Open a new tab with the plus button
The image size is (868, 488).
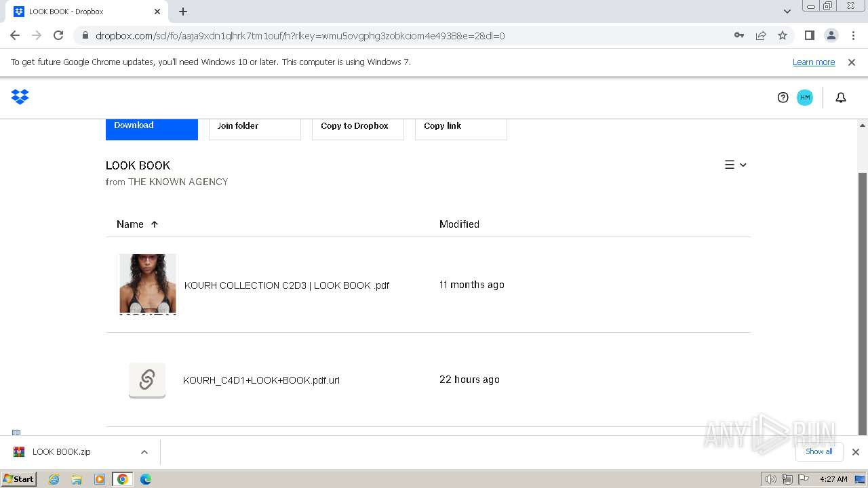[x=183, y=12]
